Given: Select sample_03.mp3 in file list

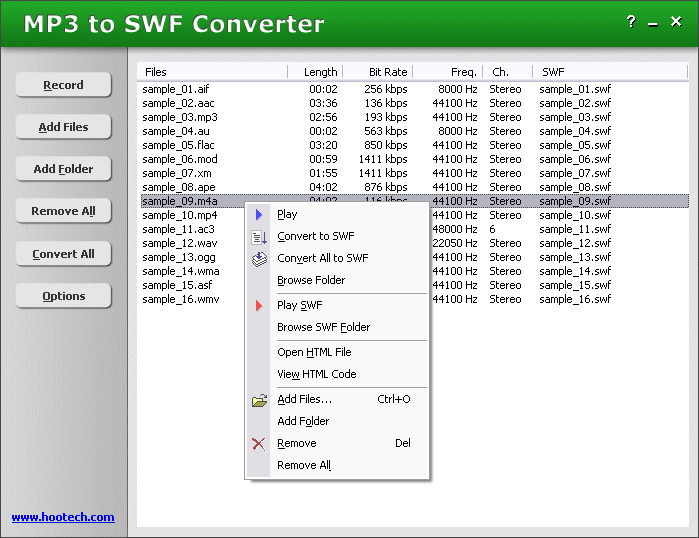Looking at the screenshot, I should point(180,117).
